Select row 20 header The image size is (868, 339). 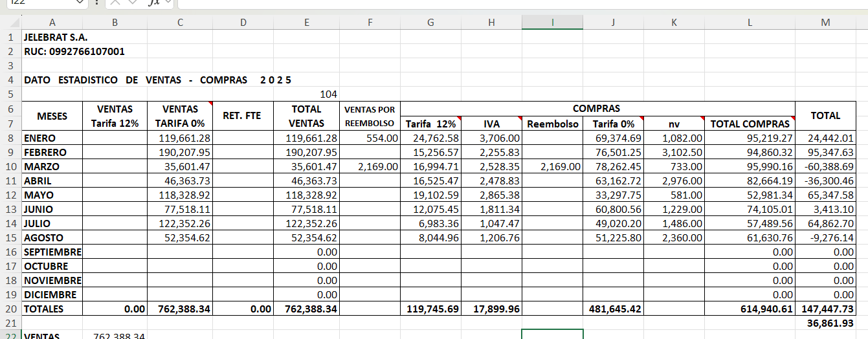[10, 309]
